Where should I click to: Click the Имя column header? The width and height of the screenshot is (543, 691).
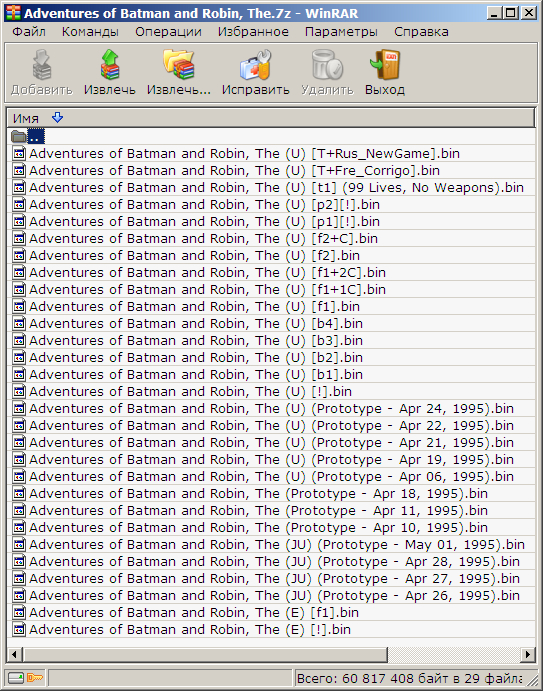tap(271, 118)
